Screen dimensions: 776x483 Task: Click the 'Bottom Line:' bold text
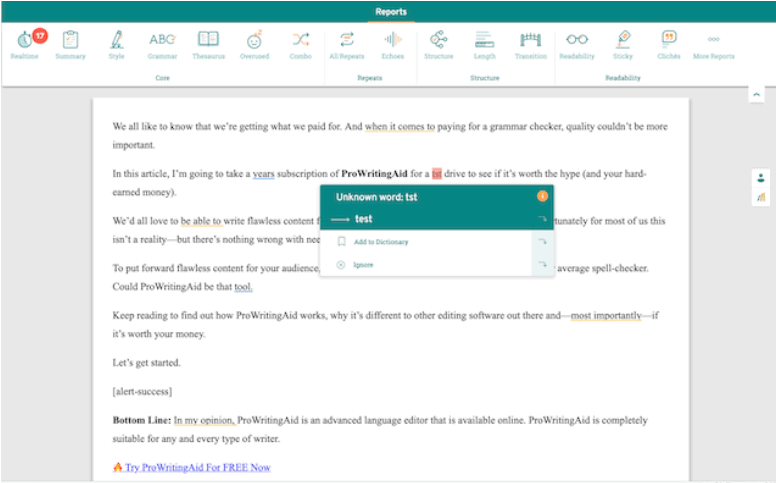point(142,420)
